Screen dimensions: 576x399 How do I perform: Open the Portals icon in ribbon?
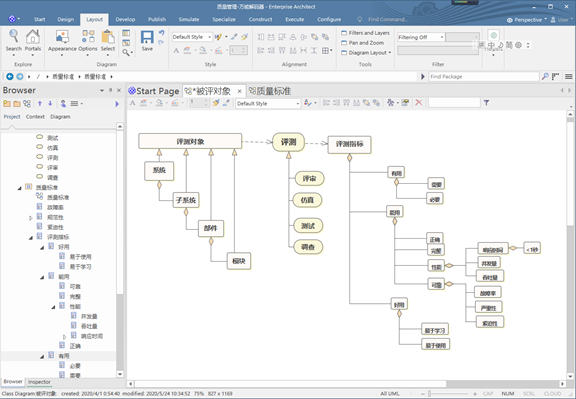pyautogui.click(x=33, y=41)
